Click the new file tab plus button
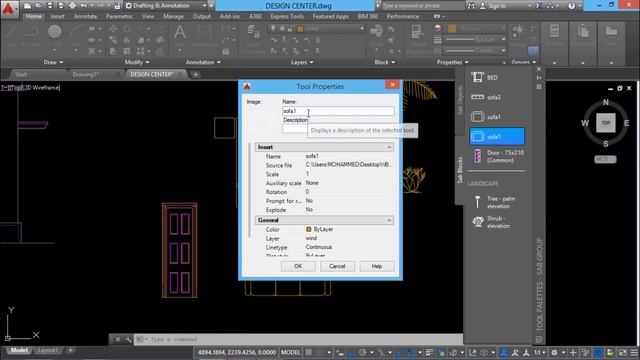Image resolution: width=640 pixels, height=360 pixels. point(196,74)
